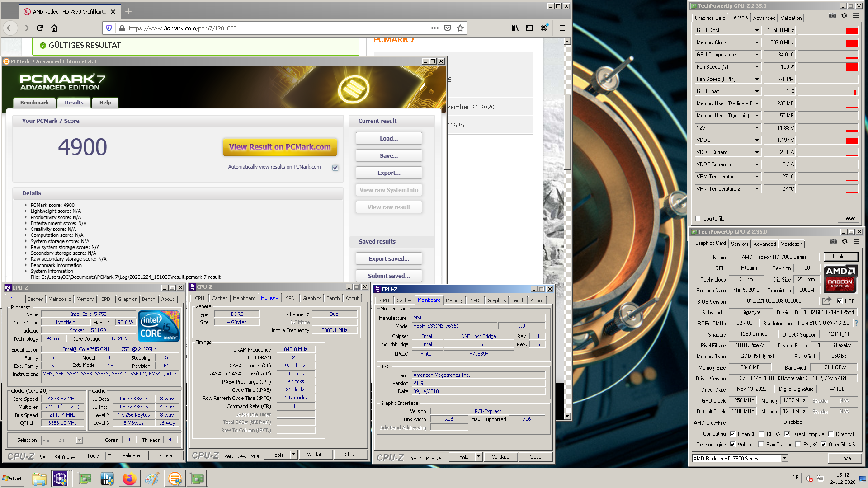Open Paint from the taskbar
Viewport: 868px width, 488px height.
[152, 479]
